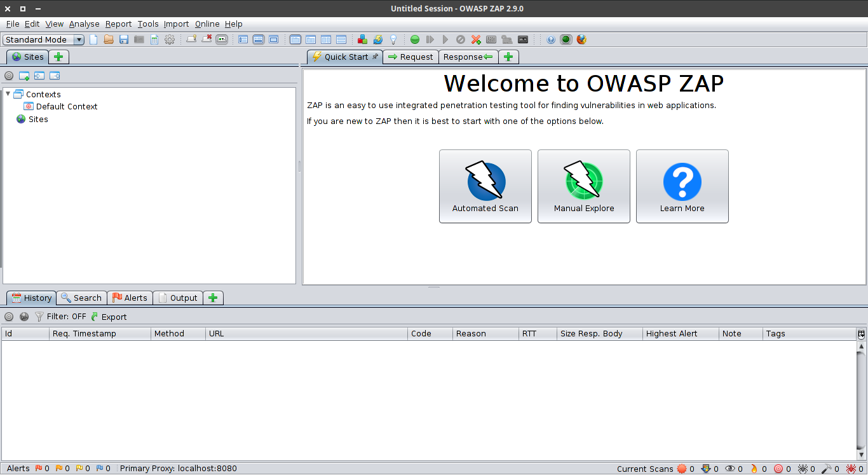This screenshot has width=868, height=475.
Task: Click the Firefox browser launch icon
Action: click(x=581, y=39)
